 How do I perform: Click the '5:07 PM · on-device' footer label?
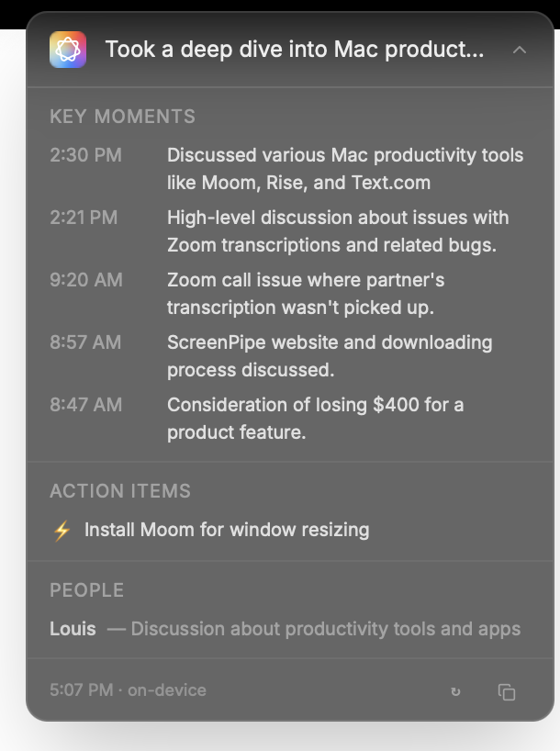click(128, 690)
